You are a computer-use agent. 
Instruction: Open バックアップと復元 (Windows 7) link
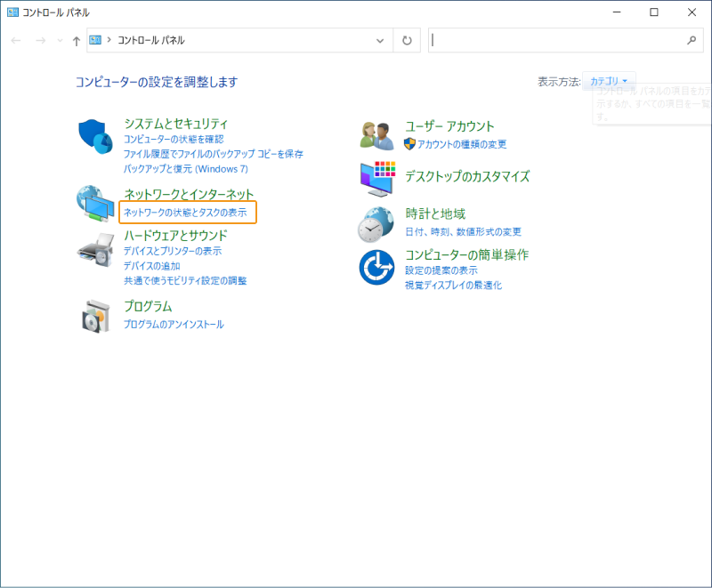tap(186, 169)
